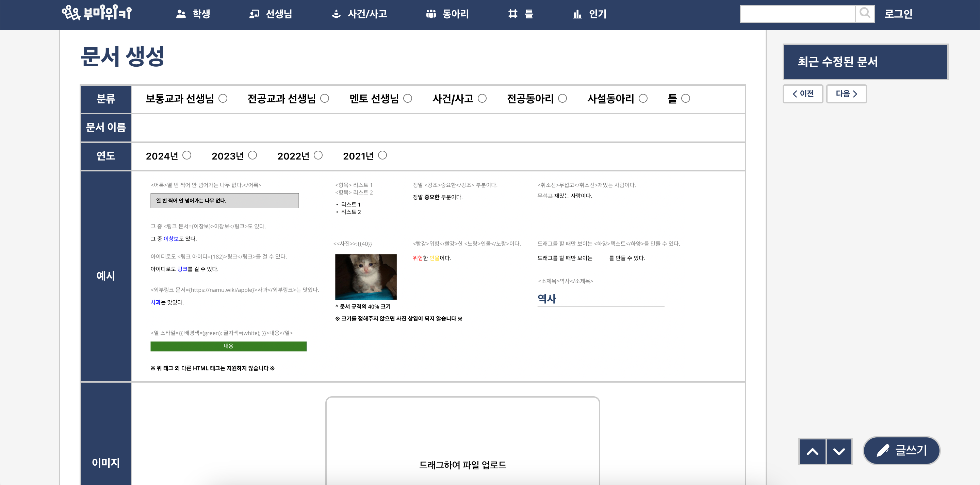Click the HTML 태그 지원 notice text
This screenshot has height=485, width=980.
click(x=213, y=368)
